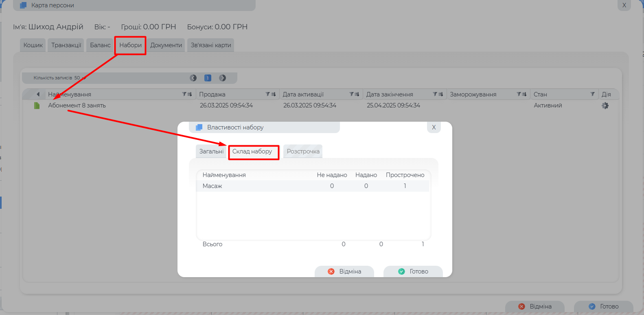This screenshot has height=315, width=644.
Task: Open the Розстрочка tab
Action: pos(303,151)
